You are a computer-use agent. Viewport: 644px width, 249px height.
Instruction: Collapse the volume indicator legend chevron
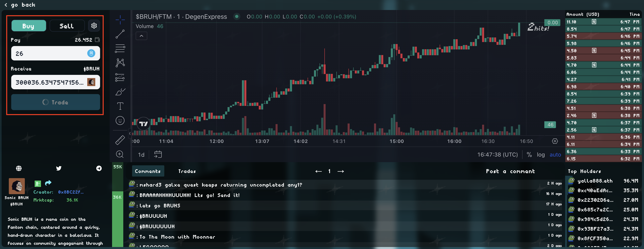pyautogui.click(x=141, y=36)
